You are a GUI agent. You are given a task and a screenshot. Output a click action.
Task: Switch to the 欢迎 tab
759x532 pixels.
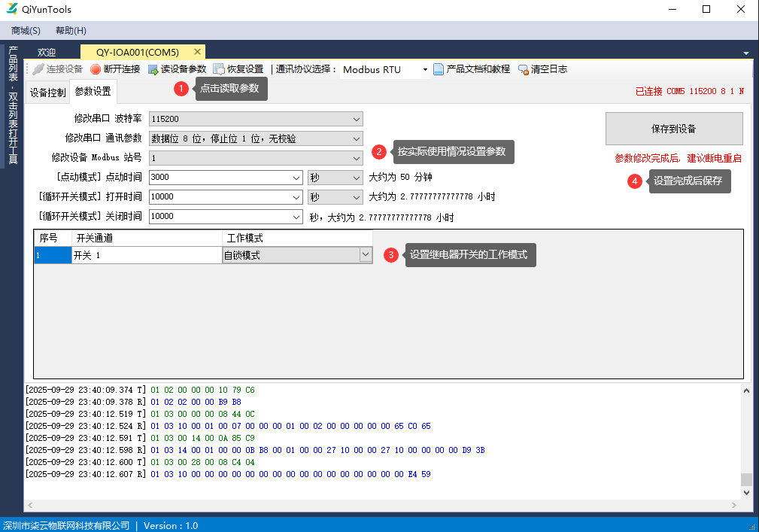pyautogui.click(x=47, y=52)
